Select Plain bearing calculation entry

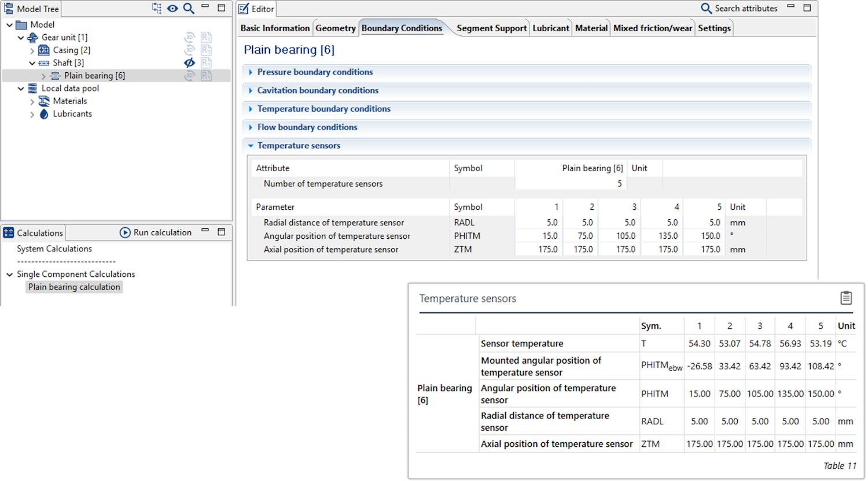pyautogui.click(x=74, y=287)
